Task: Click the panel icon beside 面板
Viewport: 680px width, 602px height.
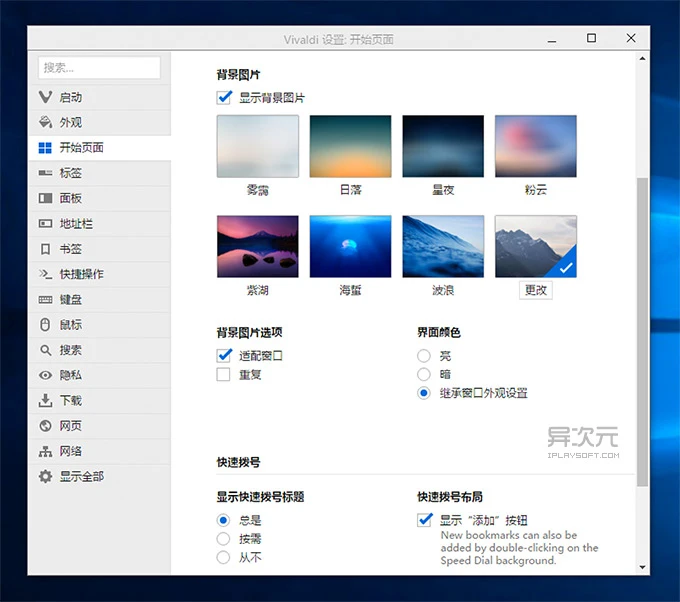Action: (x=45, y=198)
